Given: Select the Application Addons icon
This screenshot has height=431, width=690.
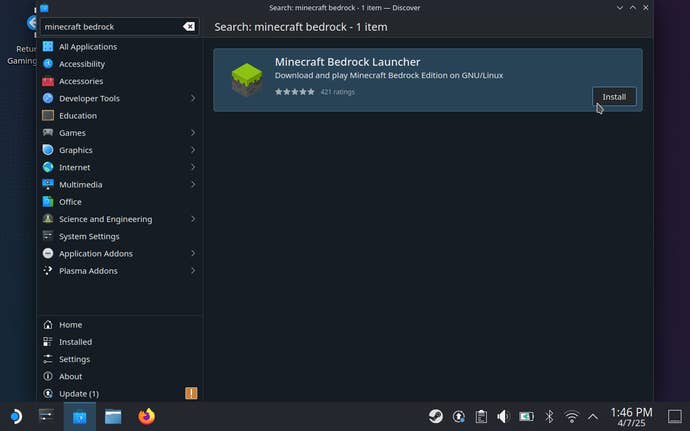Looking at the screenshot, I should click(x=48, y=253).
